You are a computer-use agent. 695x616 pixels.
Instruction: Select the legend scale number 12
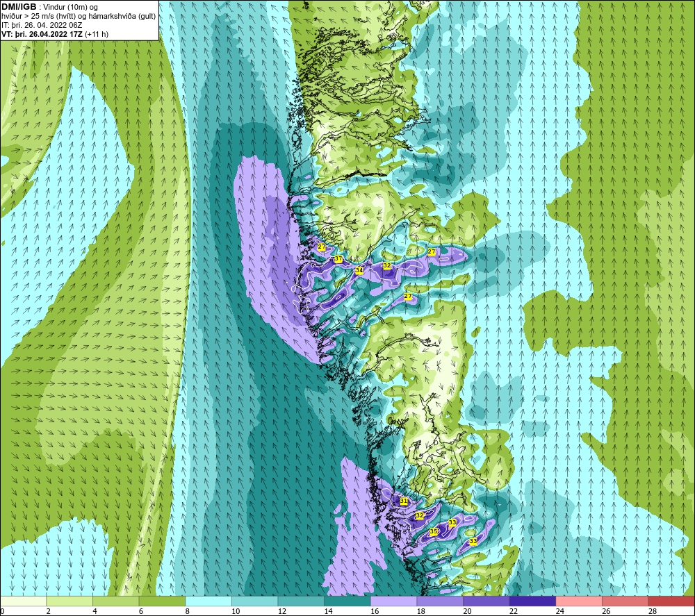(x=282, y=611)
